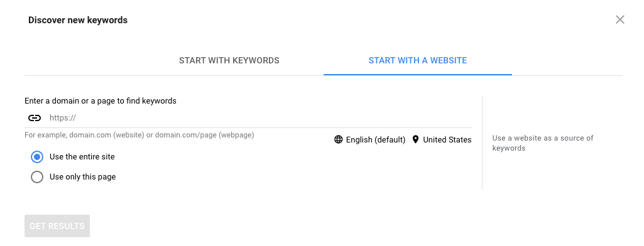Click the 'Use a website as a source' hint
Screen dimensions: 644x246
click(x=543, y=143)
